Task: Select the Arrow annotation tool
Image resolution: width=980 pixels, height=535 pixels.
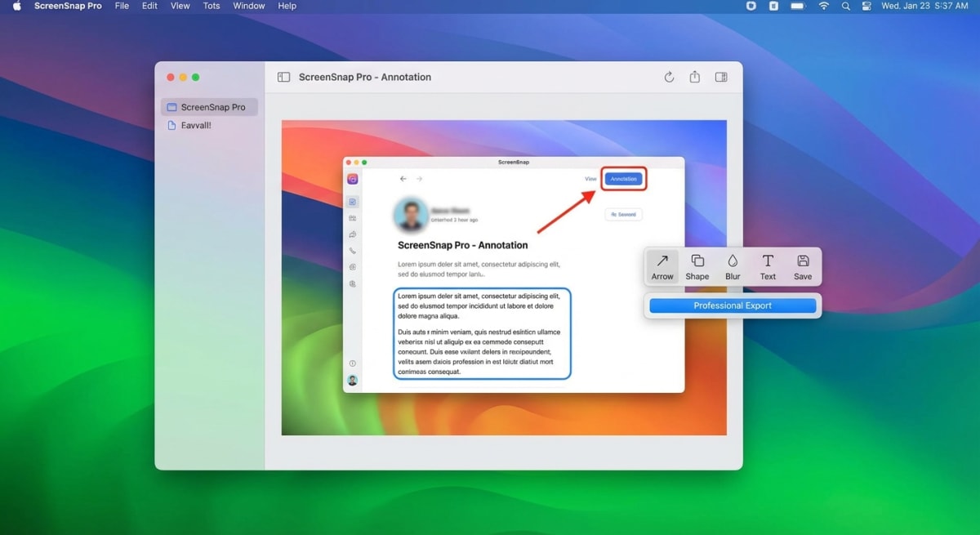Action: (661, 265)
